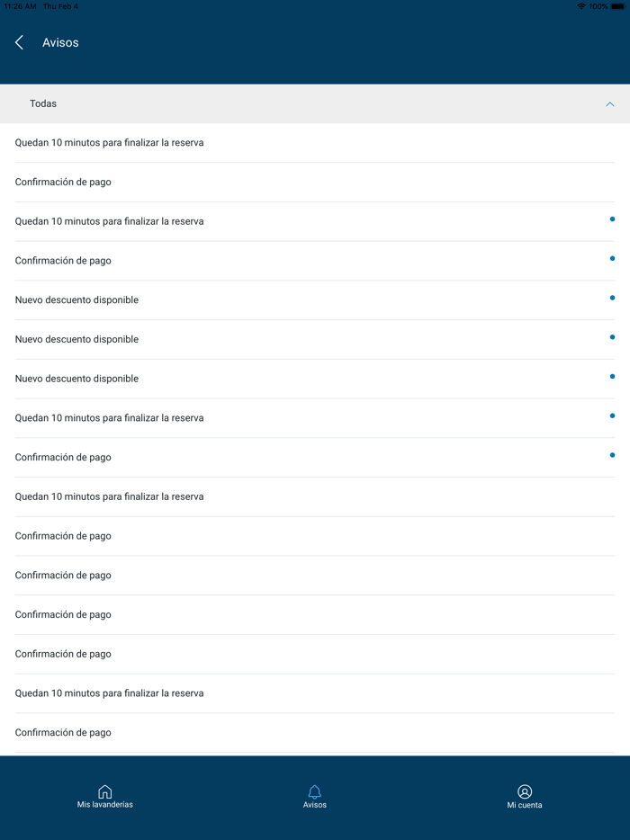Tap the Wi-Fi status icon
Image resolution: width=630 pixels, height=840 pixels.
tap(581, 6)
